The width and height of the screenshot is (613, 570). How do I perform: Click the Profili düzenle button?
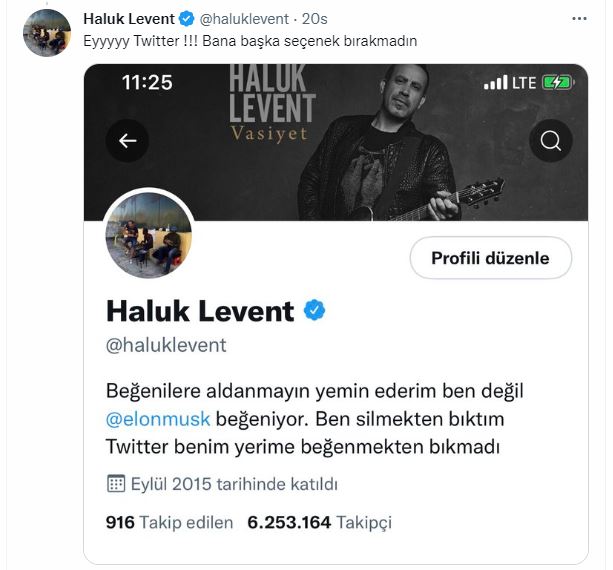pyautogui.click(x=491, y=258)
